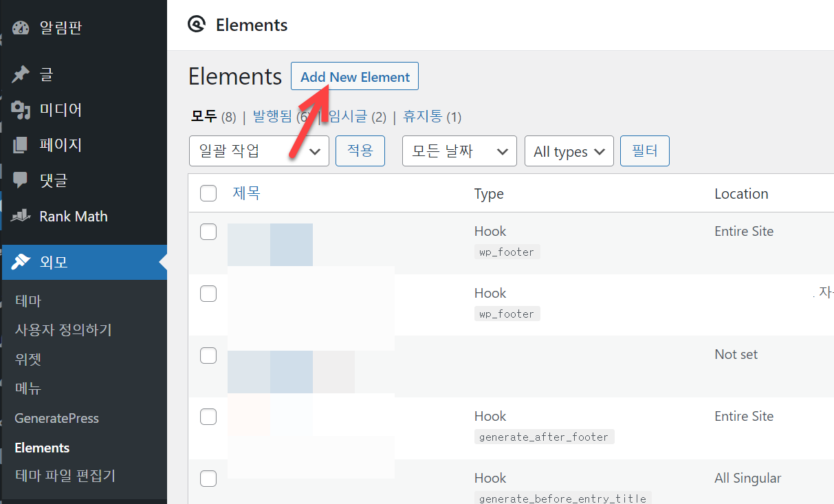Click the 필터 filter button
Image resolution: width=834 pixels, height=504 pixels.
(645, 151)
